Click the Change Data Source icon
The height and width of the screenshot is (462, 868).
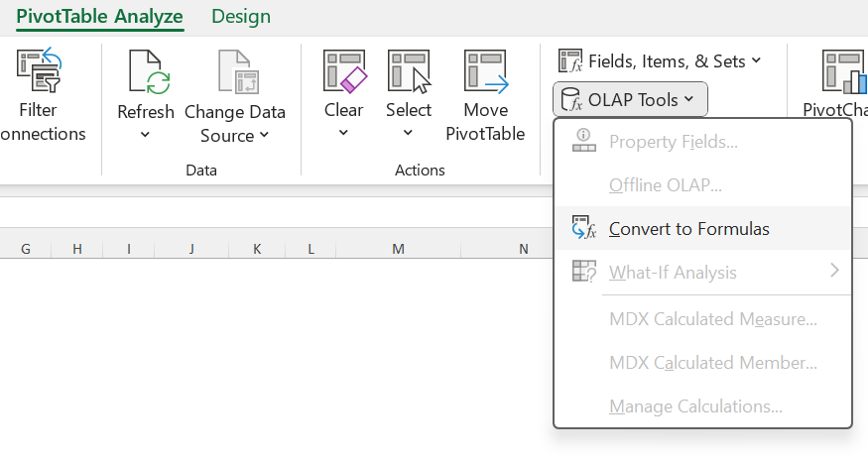coord(239,71)
